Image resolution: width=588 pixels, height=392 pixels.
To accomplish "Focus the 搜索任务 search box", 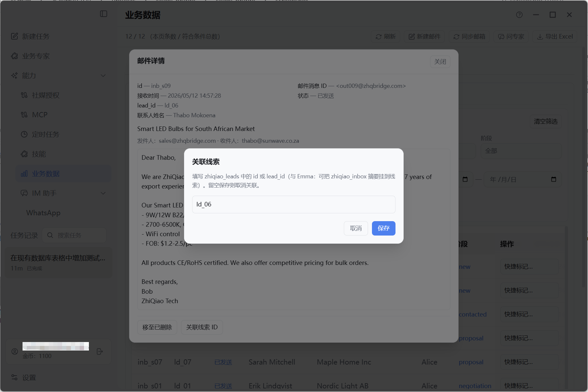I will (74, 235).
